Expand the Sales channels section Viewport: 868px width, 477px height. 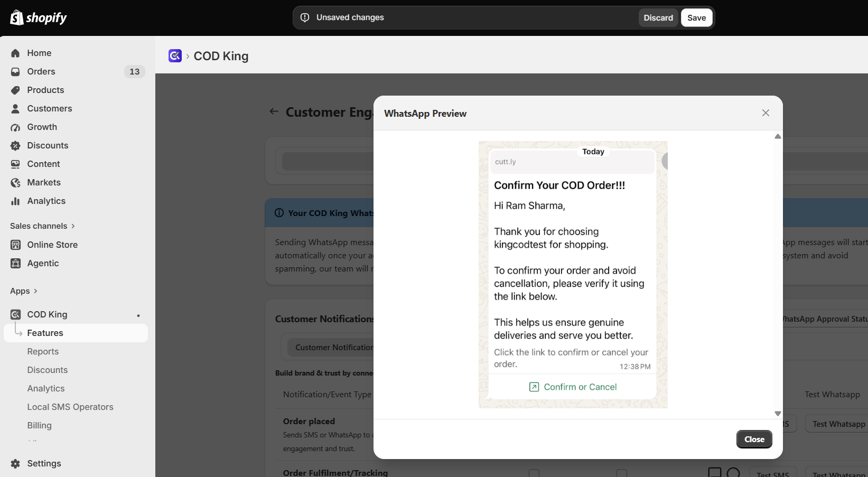coord(43,226)
